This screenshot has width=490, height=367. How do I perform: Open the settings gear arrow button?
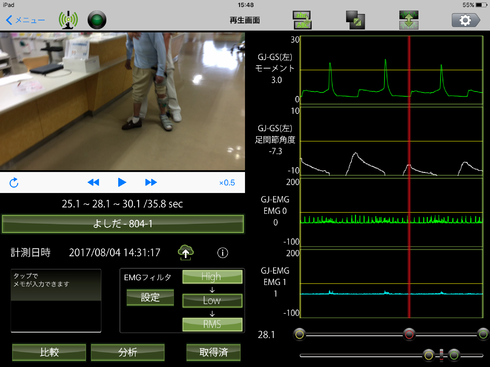(x=466, y=20)
